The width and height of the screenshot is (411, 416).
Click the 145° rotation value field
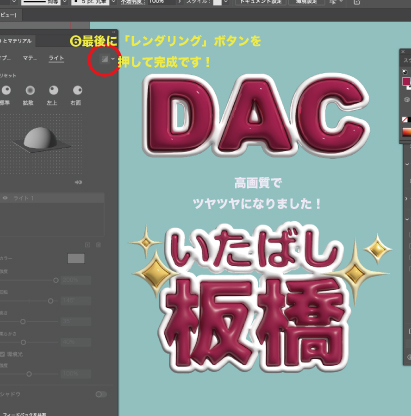click(76, 301)
